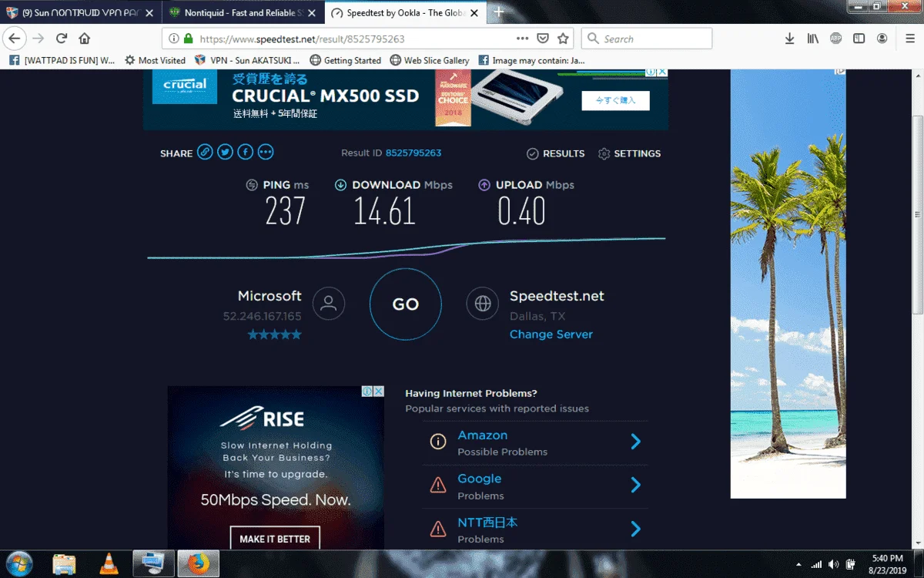Screen dimensions: 924x578
Task: Click MAKE IT BETTER in the RISE ad
Action: 275,539
